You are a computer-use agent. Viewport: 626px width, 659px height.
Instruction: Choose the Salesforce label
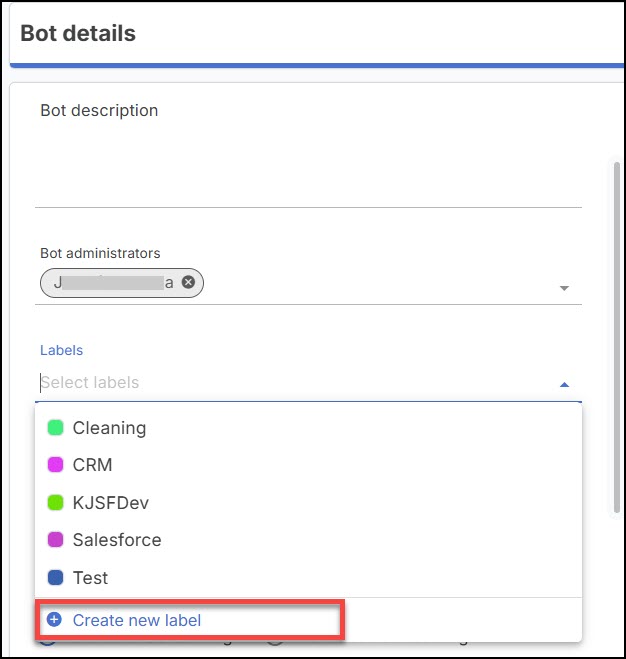point(309,540)
